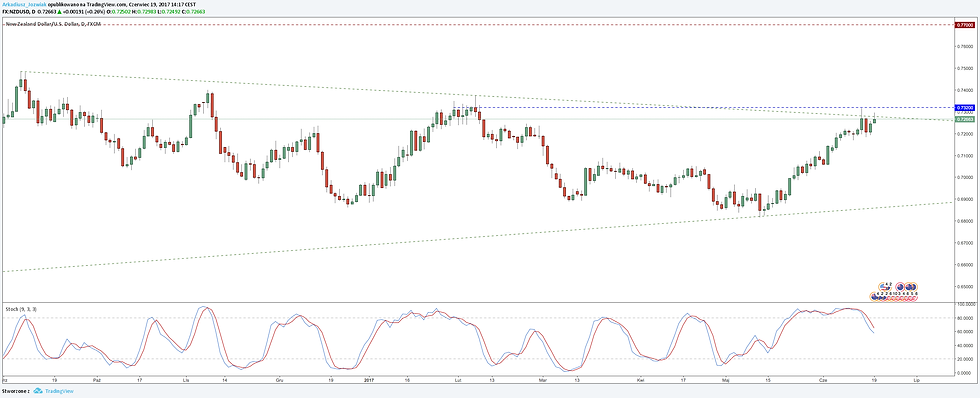
Task: Click the low price value 0.72492
Action: 171,12
